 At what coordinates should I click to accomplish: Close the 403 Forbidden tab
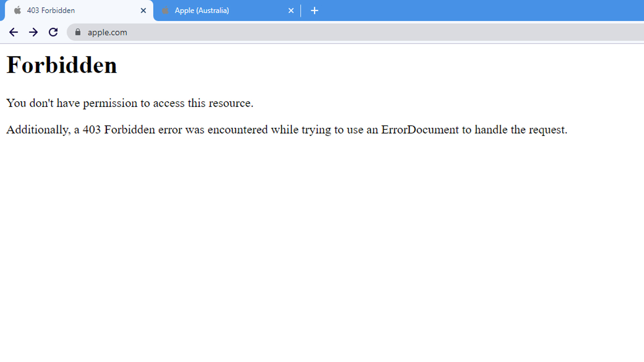click(x=143, y=11)
